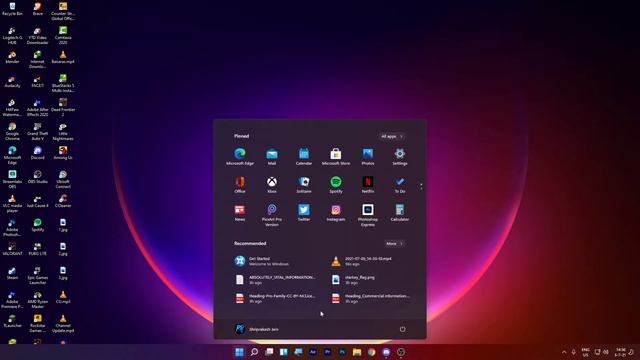Open the pinned Xbox app

272,185
